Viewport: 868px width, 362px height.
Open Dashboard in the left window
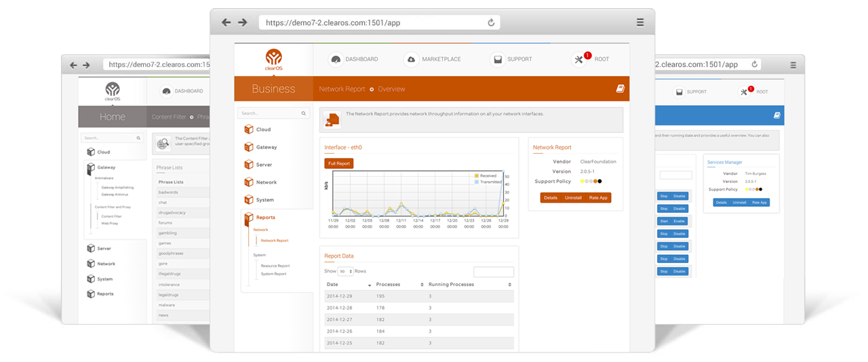point(182,91)
